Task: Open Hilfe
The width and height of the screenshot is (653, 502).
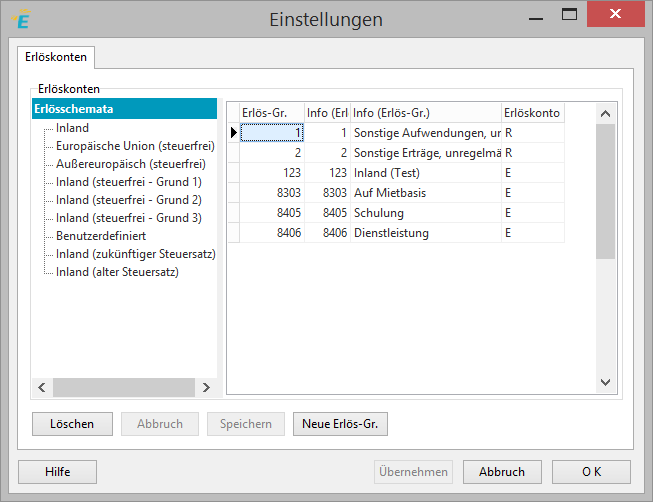Action: (x=57, y=472)
